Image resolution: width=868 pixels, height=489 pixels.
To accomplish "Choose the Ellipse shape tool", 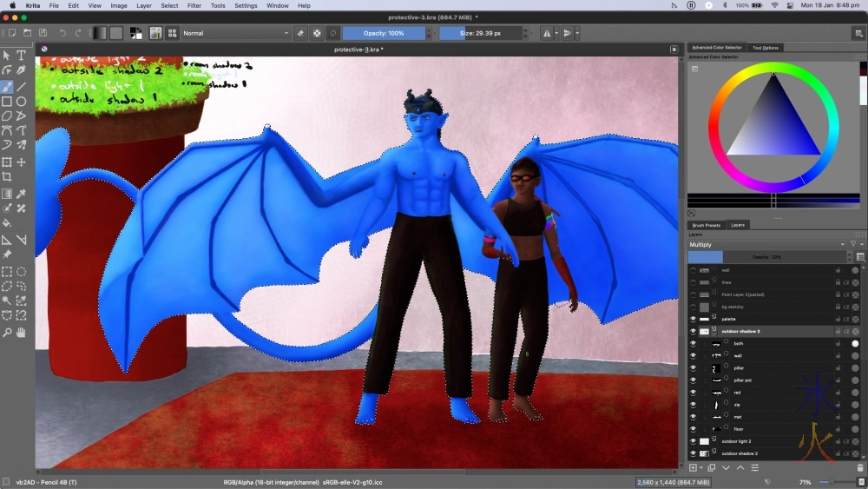I will click(x=21, y=102).
